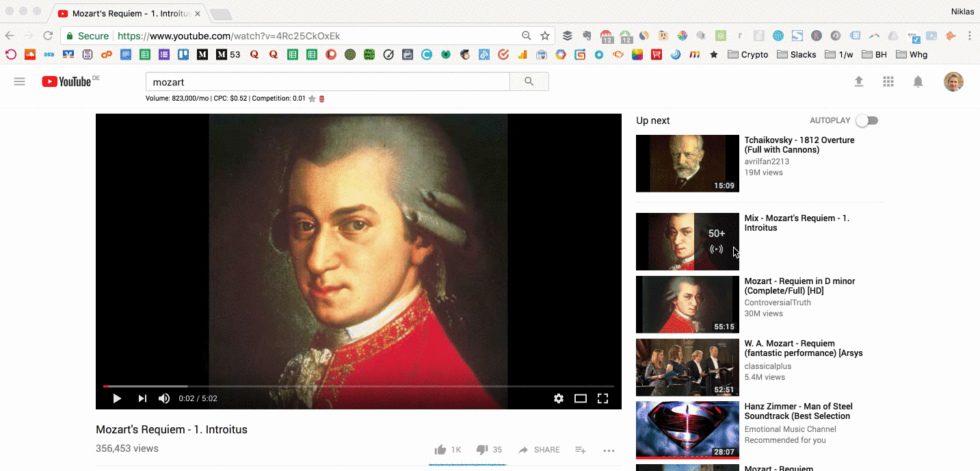Open W. A. Mozart - Requiem performance title
Image resolution: width=980 pixels, height=471 pixels.
804,348
